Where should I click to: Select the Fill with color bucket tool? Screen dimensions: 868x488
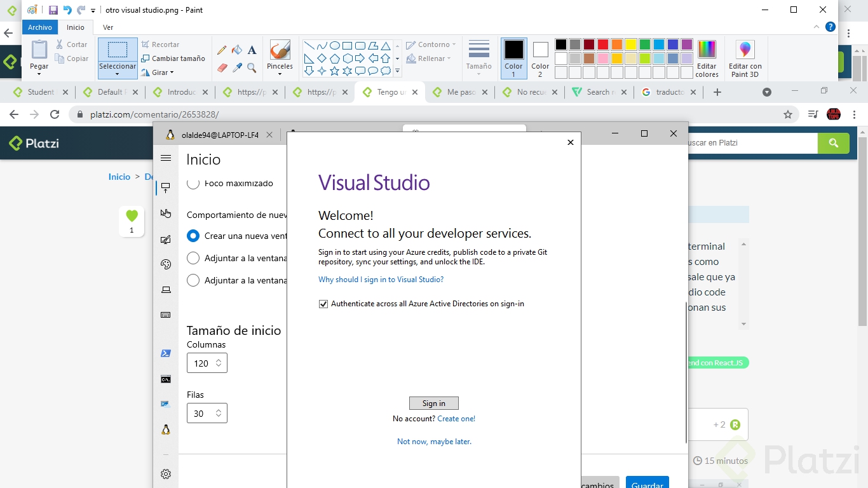[237, 50]
